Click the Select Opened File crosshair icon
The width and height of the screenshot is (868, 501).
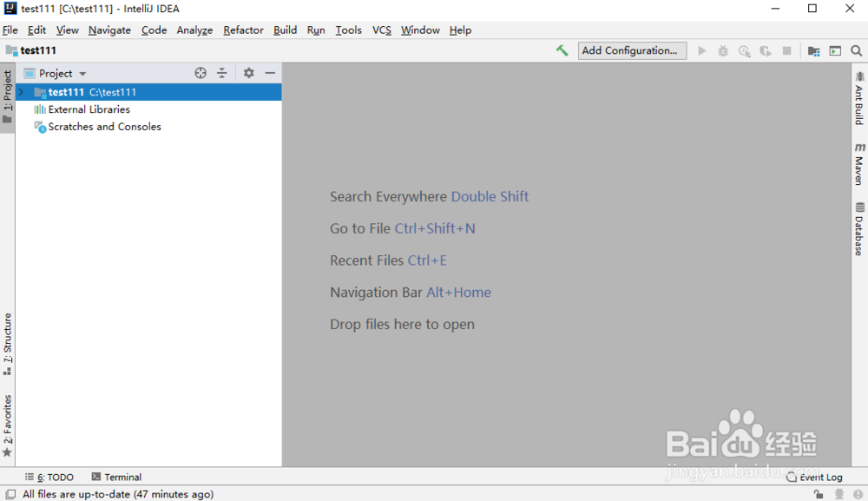click(x=201, y=73)
